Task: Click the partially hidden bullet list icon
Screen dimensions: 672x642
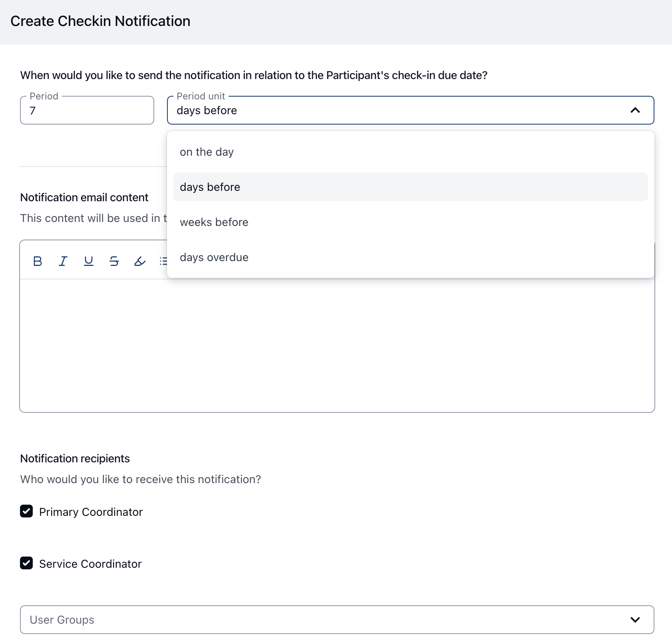Action: (x=163, y=261)
